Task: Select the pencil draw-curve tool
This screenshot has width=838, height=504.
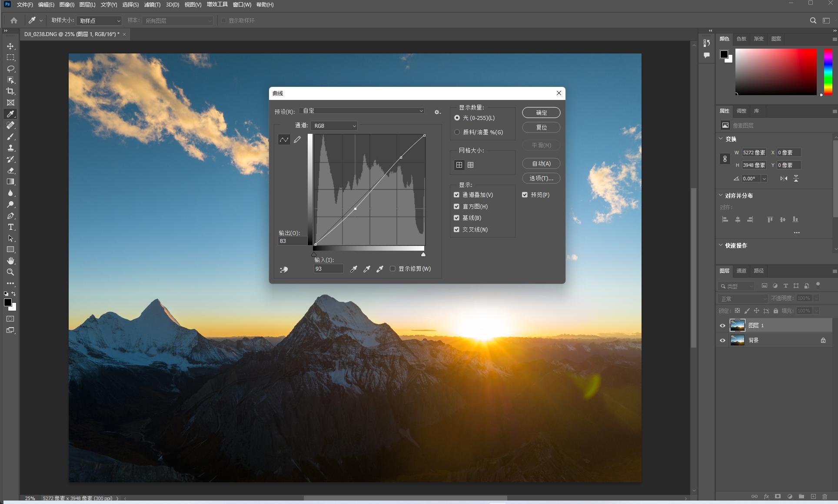Action: pos(297,139)
